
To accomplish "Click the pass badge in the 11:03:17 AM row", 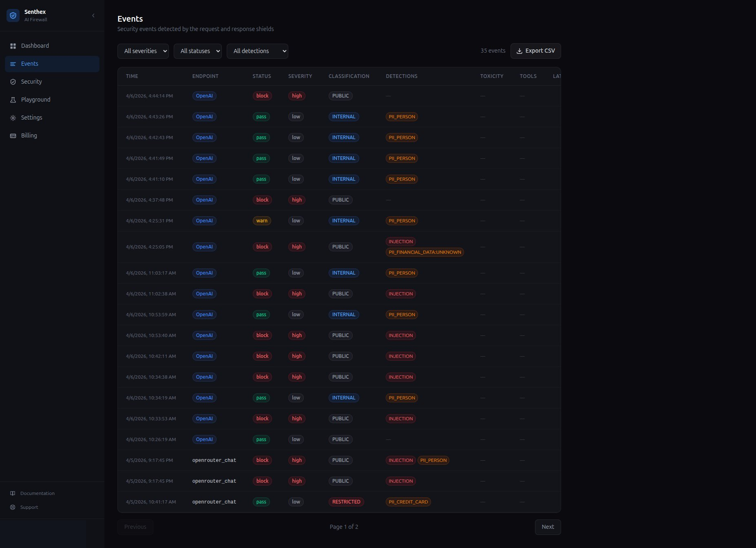I will [261, 273].
